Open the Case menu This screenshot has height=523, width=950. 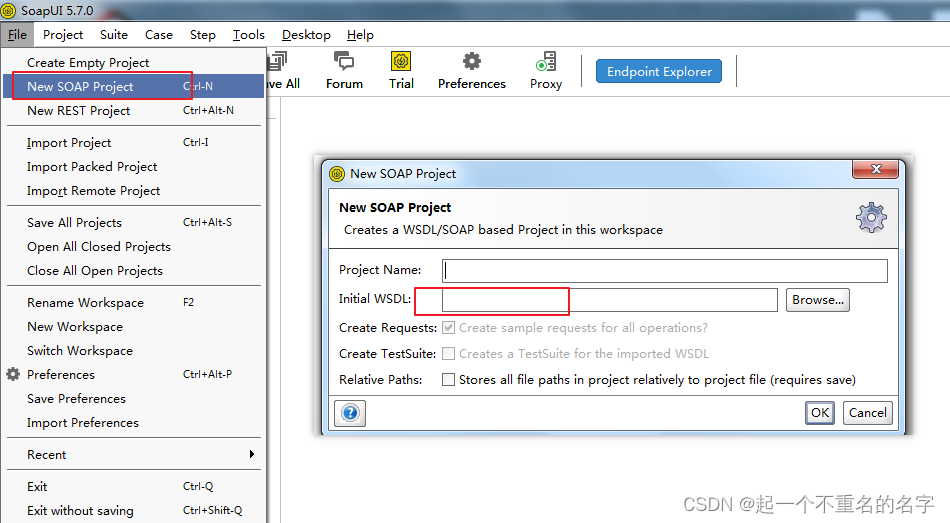coord(159,35)
